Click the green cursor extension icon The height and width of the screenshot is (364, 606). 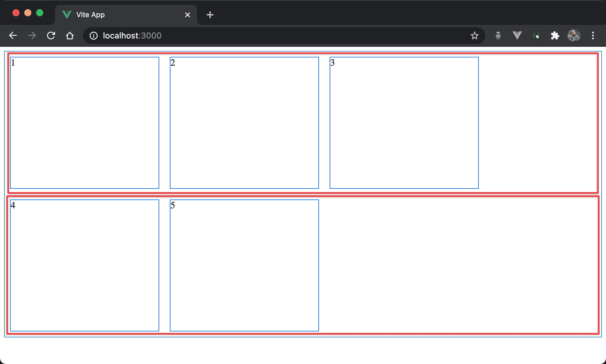click(536, 36)
